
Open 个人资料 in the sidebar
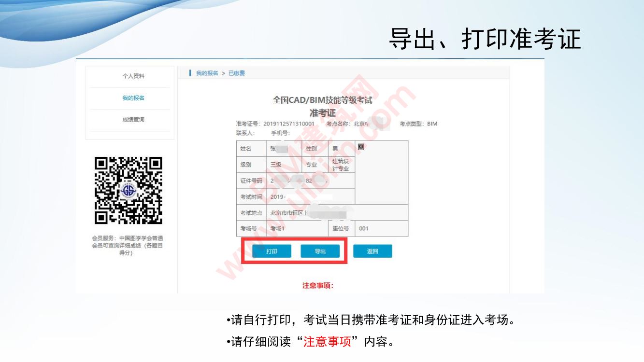(133, 76)
